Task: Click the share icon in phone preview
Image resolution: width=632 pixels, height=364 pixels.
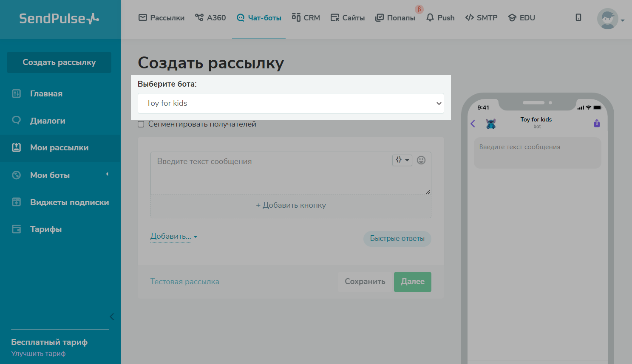Action: 597,123
